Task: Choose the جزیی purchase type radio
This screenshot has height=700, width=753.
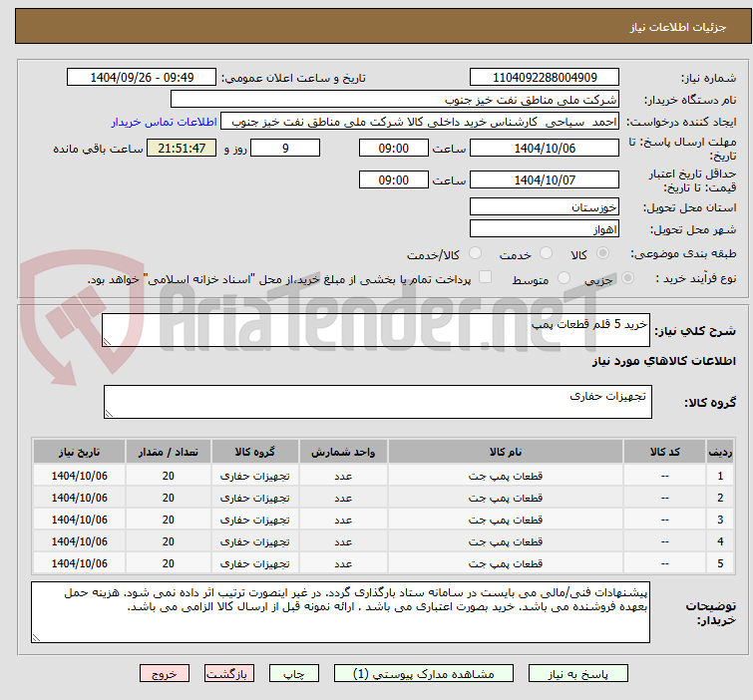Action: tap(627, 278)
